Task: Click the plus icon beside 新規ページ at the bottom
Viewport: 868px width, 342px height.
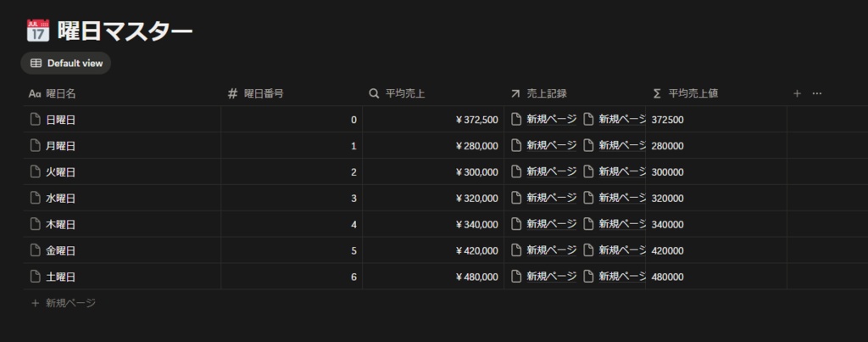Action: point(36,303)
